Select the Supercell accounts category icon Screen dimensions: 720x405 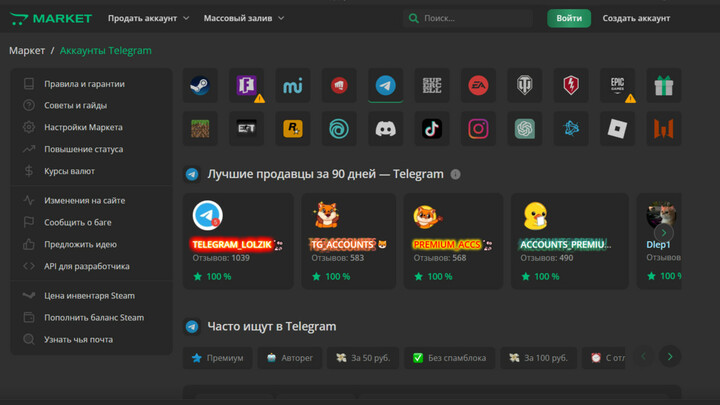tap(432, 85)
